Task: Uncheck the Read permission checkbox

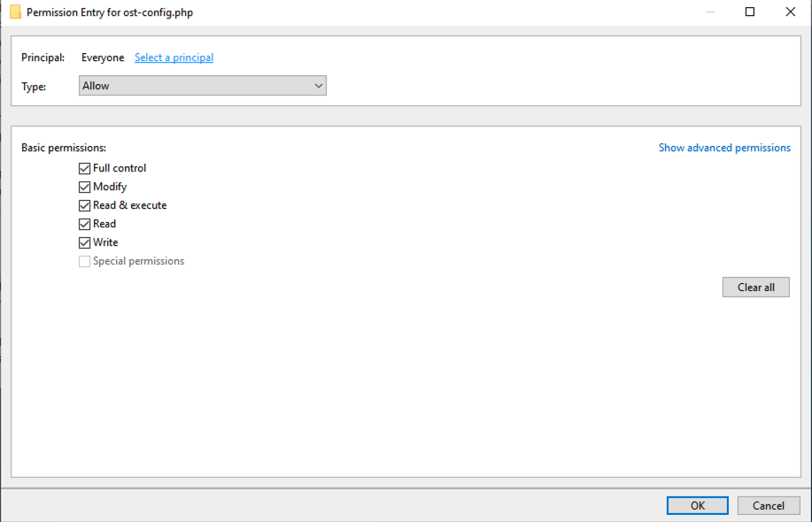Action: point(84,224)
